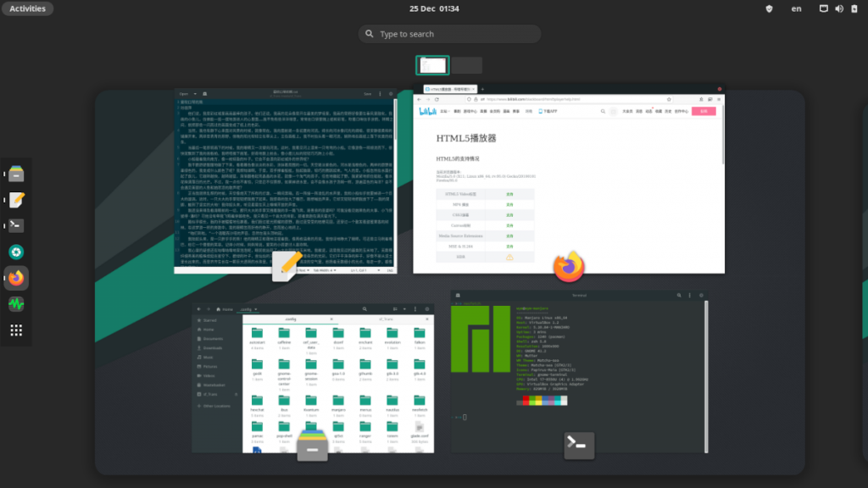The image size is (868, 488).
Task: Click the search icon in the Files toolbar
Action: (364, 309)
